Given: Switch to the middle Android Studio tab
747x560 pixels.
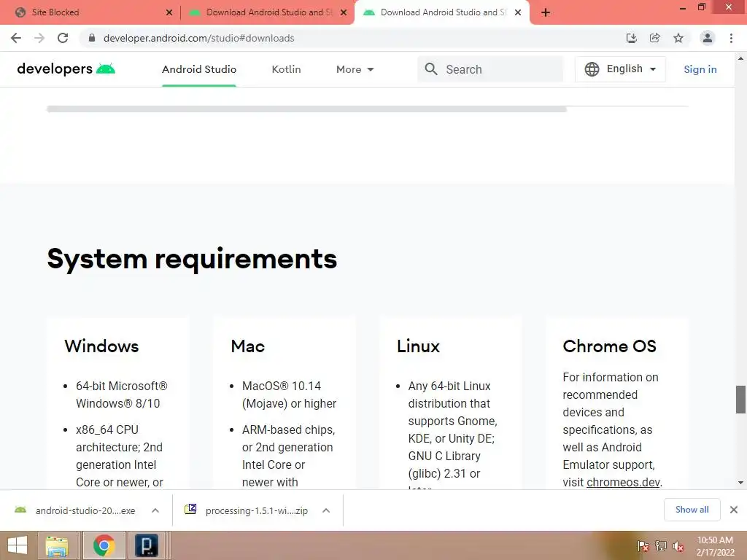Looking at the screenshot, I should click(x=267, y=12).
